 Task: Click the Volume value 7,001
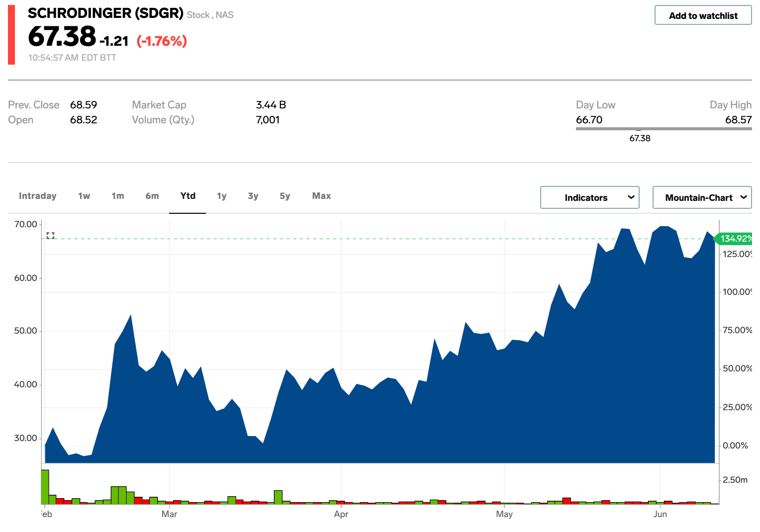pyautogui.click(x=268, y=120)
